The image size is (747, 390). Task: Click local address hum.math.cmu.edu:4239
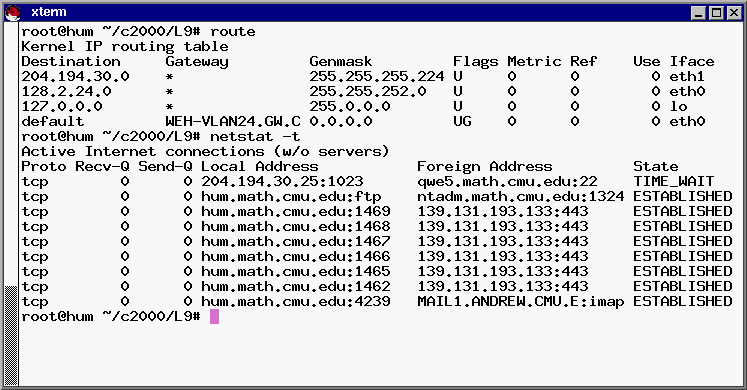tap(295, 301)
